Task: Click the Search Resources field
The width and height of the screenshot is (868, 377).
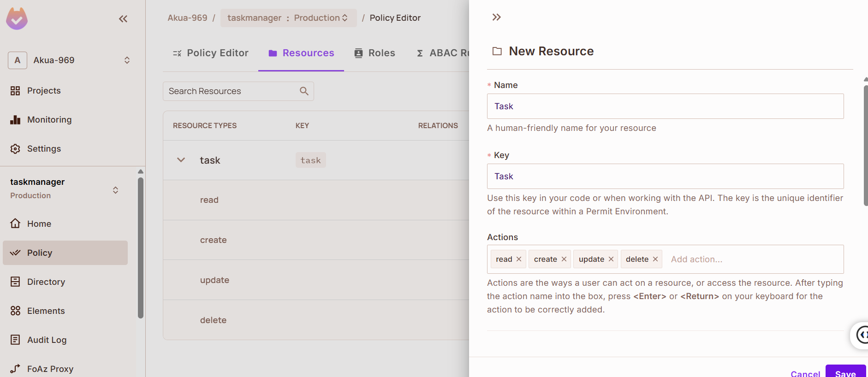Action: [238, 91]
